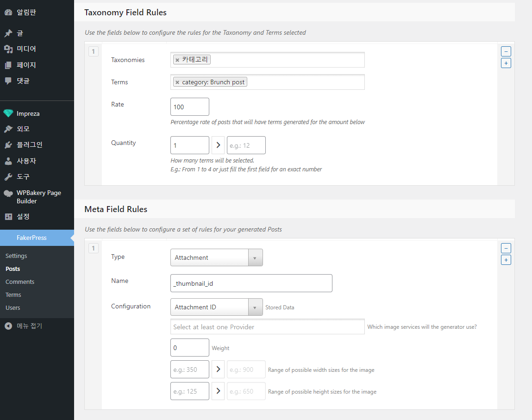Open the 플러그인 plugins icon
532x420 pixels.
tap(8, 145)
